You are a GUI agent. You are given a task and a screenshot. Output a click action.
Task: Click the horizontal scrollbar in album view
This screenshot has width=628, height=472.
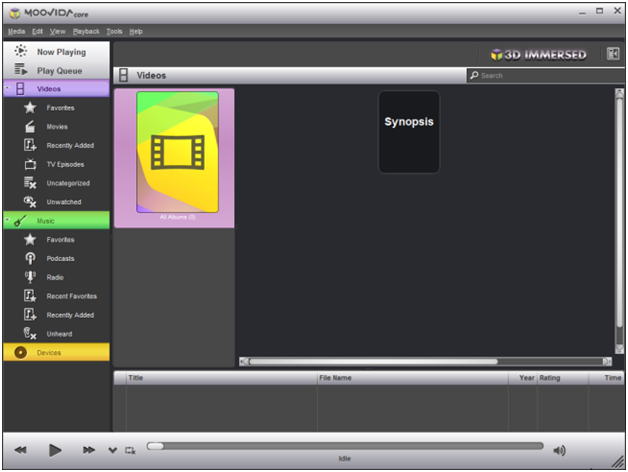point(425,361)
